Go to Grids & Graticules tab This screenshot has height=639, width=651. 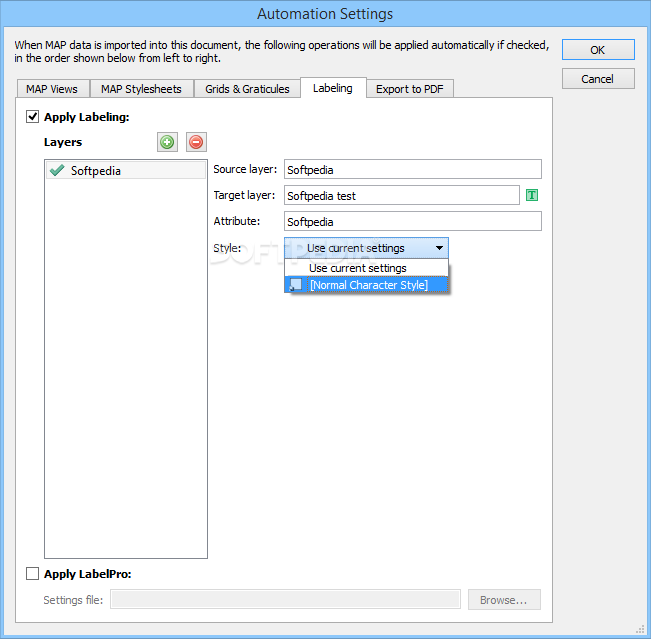pos(247,89)
